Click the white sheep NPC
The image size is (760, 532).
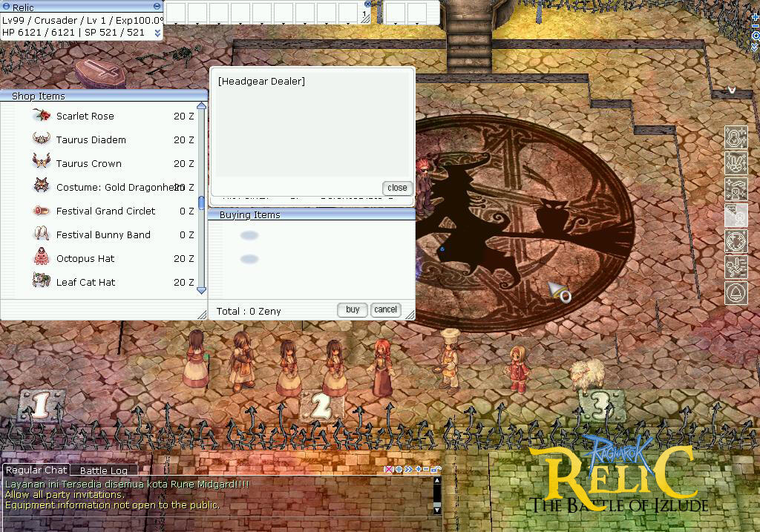588,374
